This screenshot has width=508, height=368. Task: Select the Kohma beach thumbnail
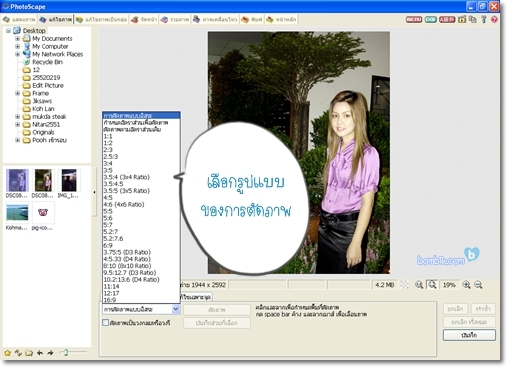point(17,216)
